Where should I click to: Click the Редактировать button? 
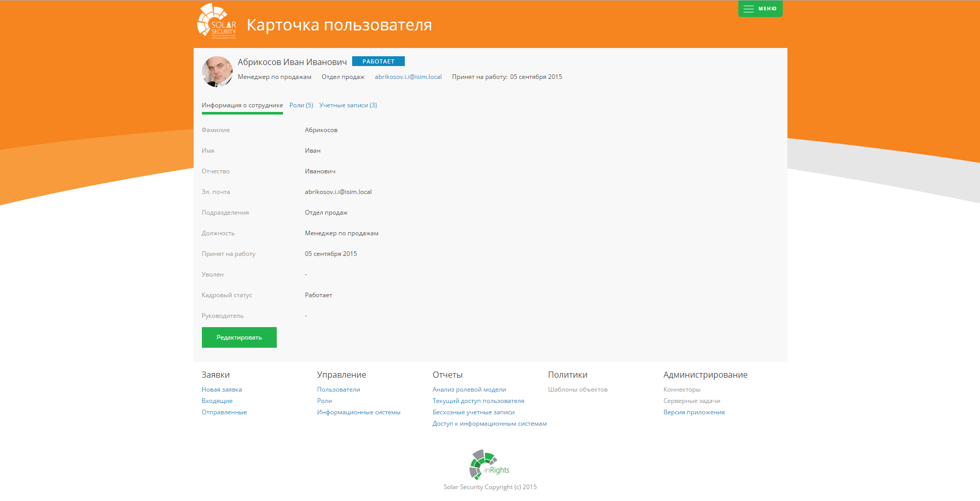click(x=239, y=337)
